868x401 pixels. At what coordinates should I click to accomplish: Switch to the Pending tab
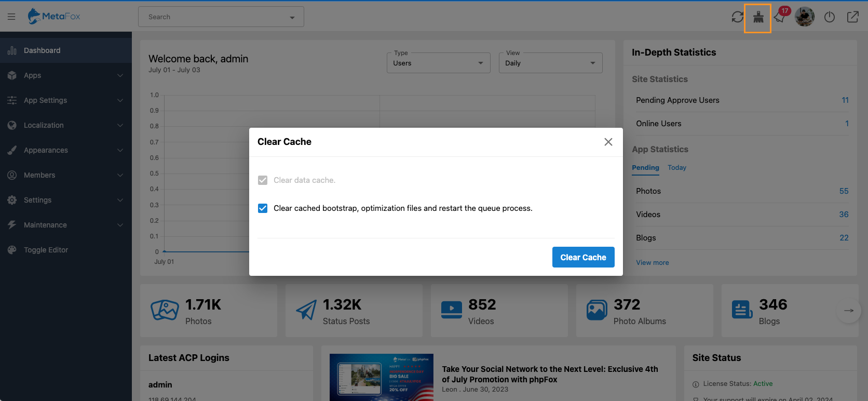tap(645, 167)
